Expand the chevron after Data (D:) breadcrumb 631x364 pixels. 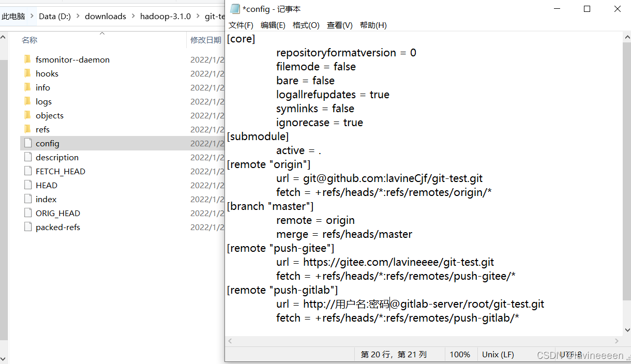[78, 16]
